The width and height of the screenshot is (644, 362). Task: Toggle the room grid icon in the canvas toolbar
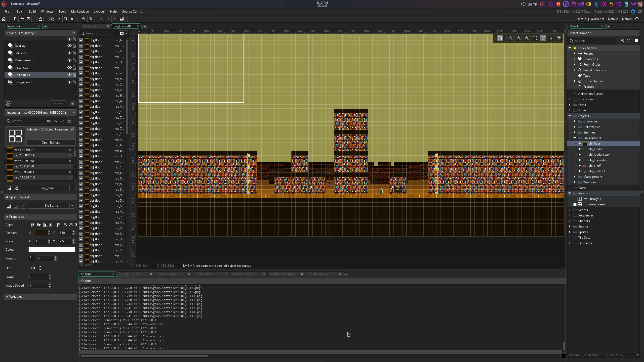pyautogui.click(x=500, y=38)
